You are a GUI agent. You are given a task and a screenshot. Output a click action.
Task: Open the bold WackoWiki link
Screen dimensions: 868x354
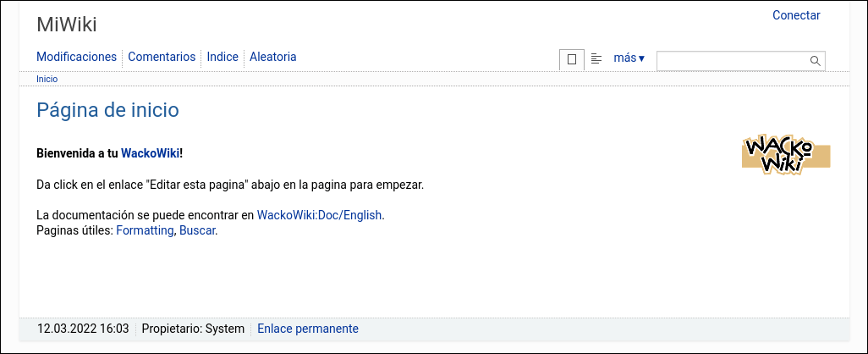coord(150,153)
